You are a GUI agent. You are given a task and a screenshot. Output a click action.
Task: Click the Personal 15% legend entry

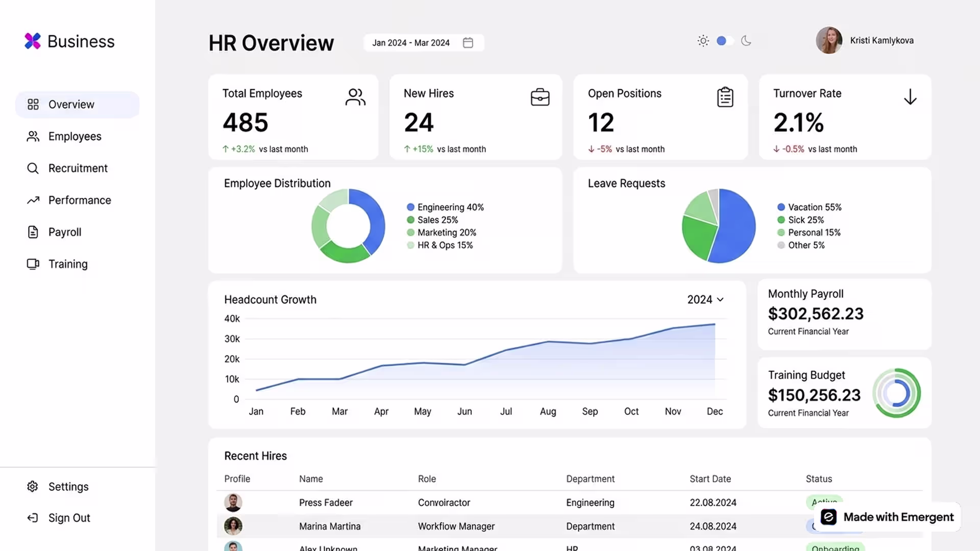[808, 233]
